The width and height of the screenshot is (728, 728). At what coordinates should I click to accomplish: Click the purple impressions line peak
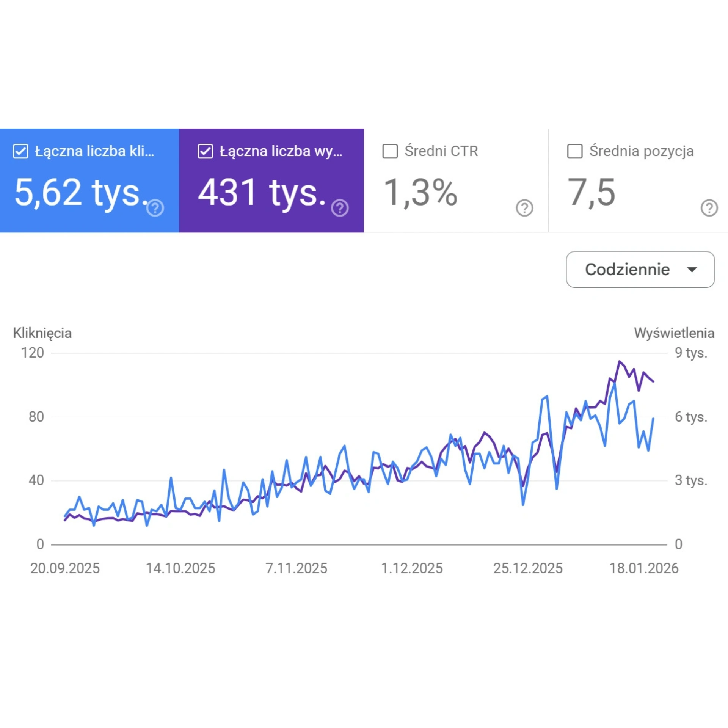[620, 361]
